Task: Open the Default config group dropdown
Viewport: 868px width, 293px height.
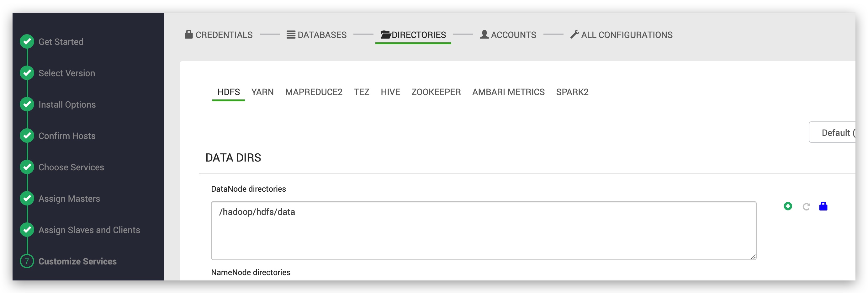Action: click(832, 132)
